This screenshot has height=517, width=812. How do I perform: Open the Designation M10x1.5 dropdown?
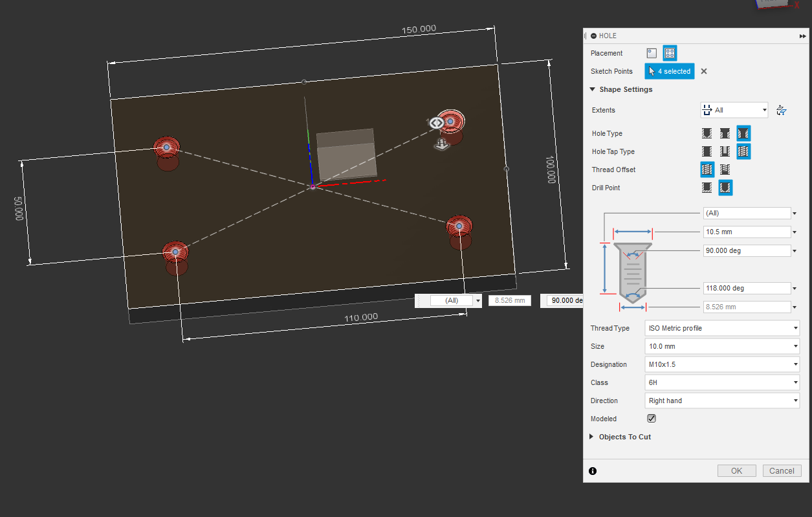tap(722, 364)
